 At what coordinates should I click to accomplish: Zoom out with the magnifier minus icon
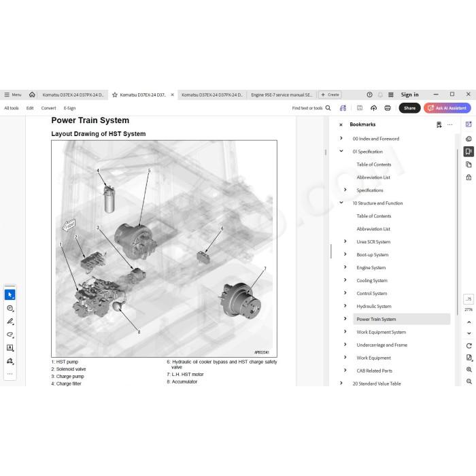point(469,381)
